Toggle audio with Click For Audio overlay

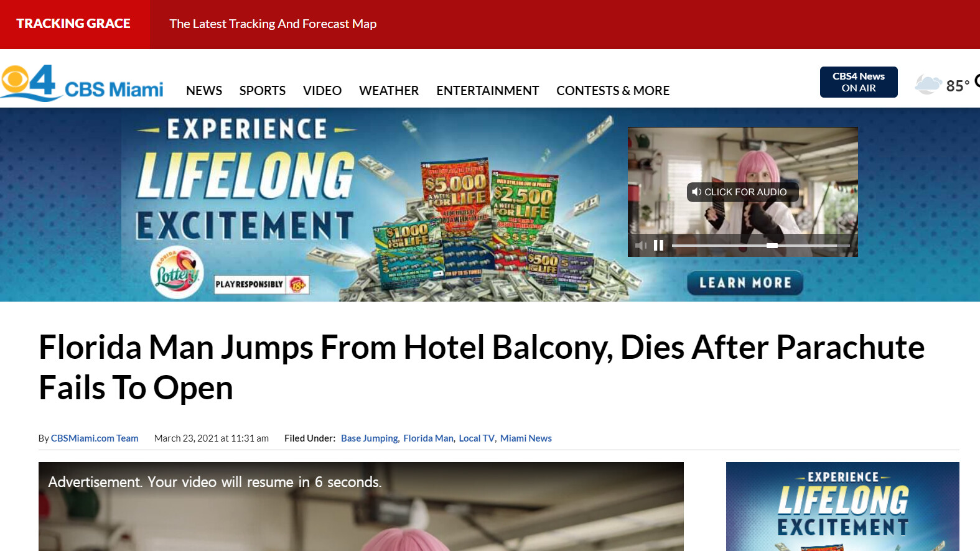pos(742,192)
